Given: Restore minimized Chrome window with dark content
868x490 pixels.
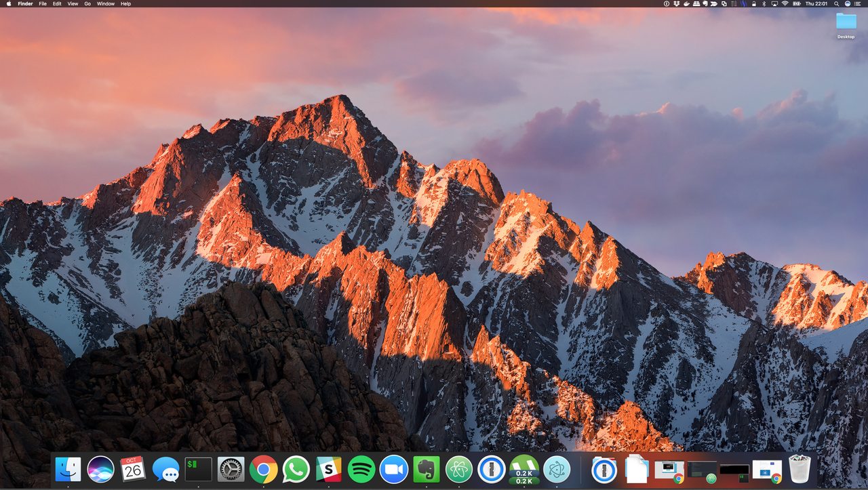Looking at the screenshot, I should (x=669, y=472).
